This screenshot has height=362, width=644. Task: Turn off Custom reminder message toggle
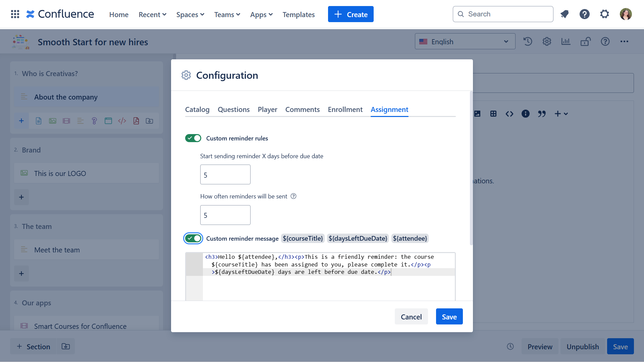(193, 238)
